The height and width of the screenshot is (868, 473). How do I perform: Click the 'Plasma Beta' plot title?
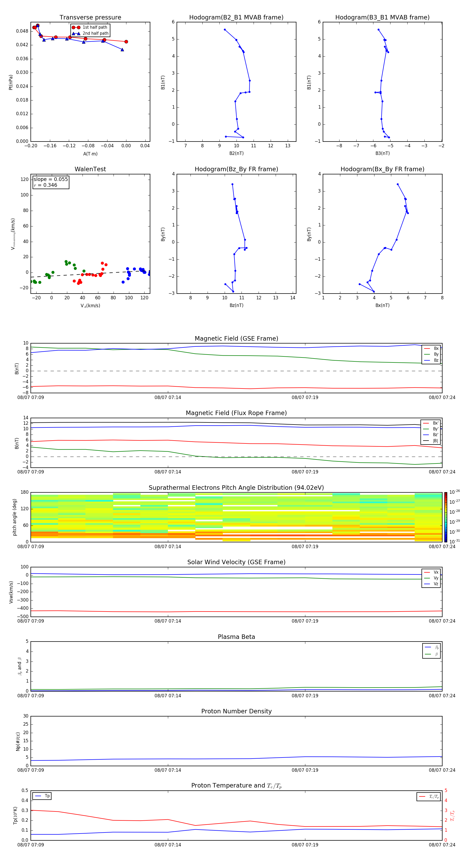click(236, 637)
